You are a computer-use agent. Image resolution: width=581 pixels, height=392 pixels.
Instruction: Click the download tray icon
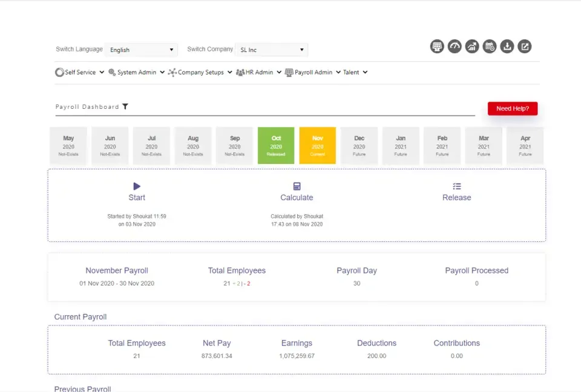point(507,47)
